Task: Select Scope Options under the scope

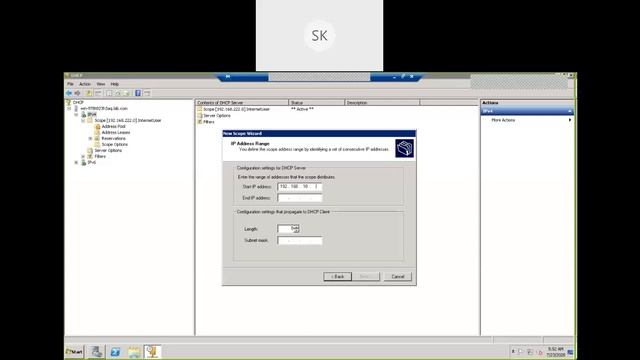Action: (x=115, y=144)
